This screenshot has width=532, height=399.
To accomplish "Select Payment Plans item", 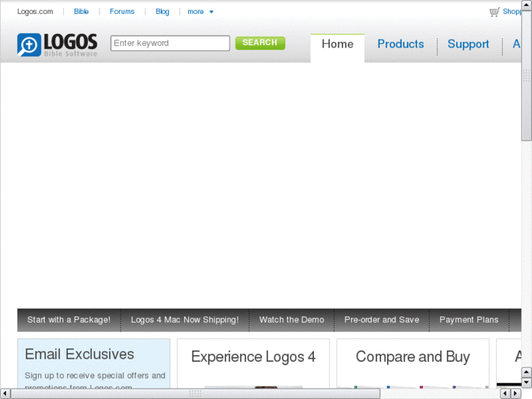I will [x=469, y=320].
